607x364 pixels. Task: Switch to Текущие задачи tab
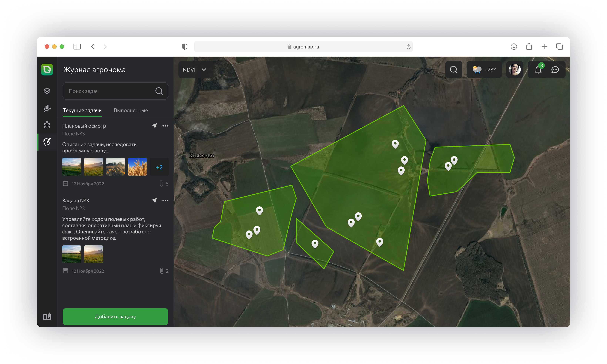[82, 110]
